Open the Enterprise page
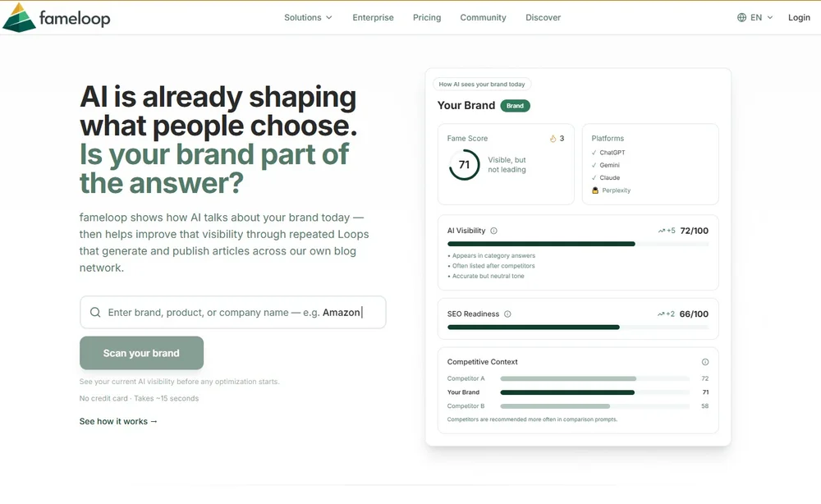The image size is (821, 504). (x=373, y=17)
